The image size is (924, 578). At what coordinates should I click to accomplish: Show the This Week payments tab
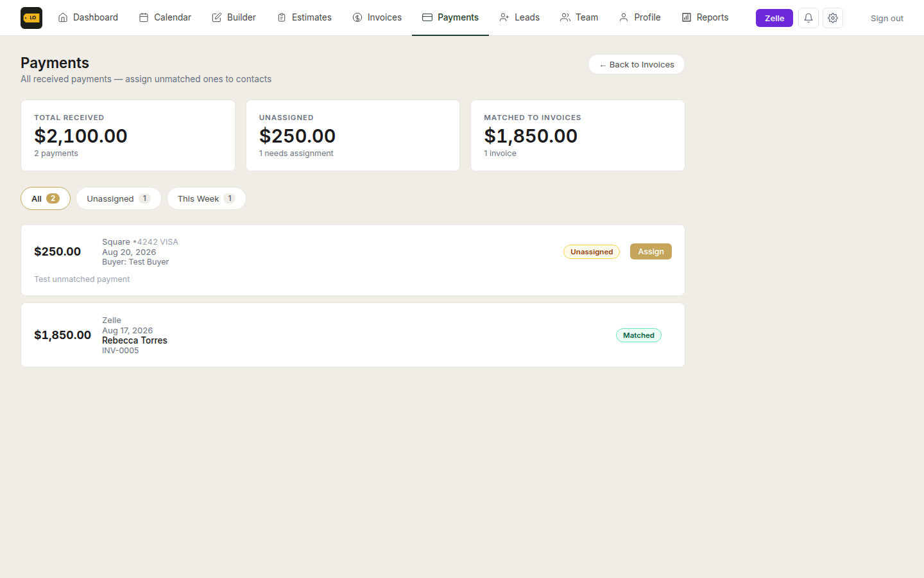(207, 198)
